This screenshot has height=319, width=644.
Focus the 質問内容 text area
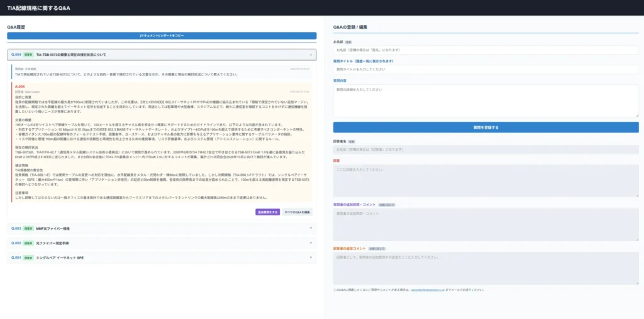[486, 101]
